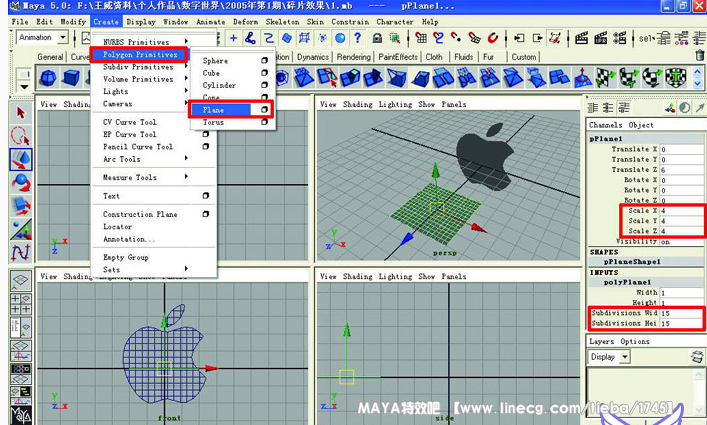The width and height of the screenshot is (707, 425).
Task: Click the Translate Z value field
Action: pyautogui.click(x=682, y=169)
